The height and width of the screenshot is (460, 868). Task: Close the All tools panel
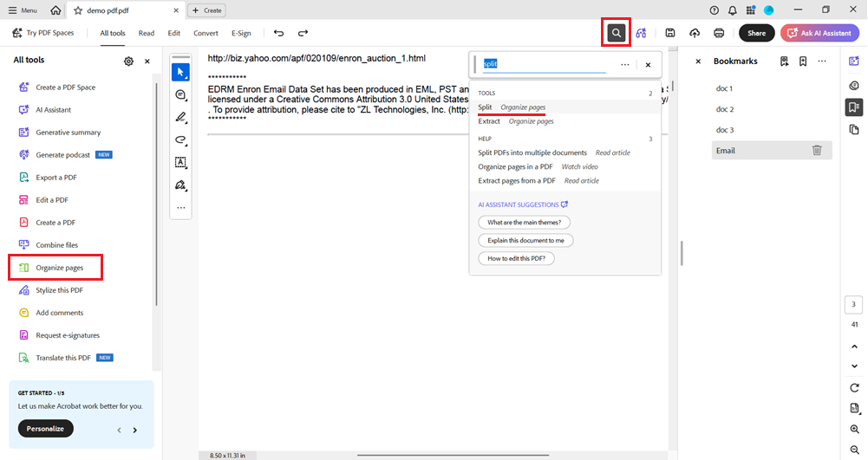click(x=147, y=62)
